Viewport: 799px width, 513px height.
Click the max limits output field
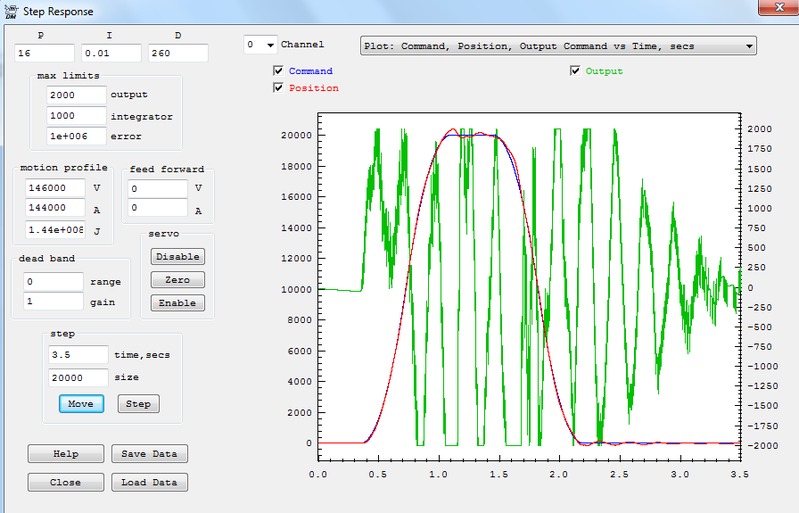(x=76, y=95)
